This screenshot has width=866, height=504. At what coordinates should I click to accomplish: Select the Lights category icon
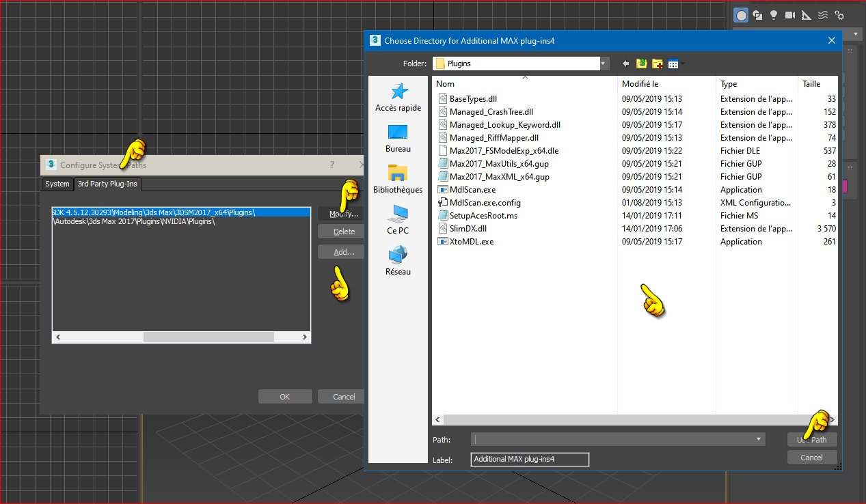pos(774,15)
